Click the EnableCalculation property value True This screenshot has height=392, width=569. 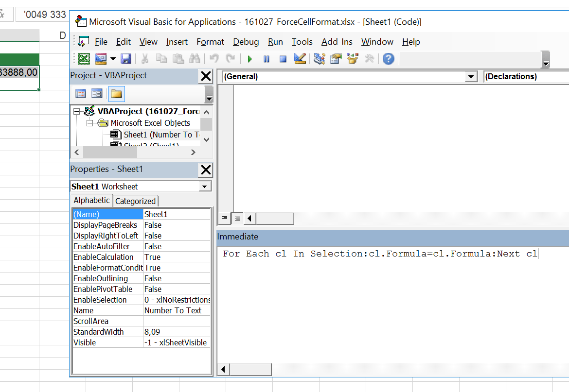[x=177, y=257]
